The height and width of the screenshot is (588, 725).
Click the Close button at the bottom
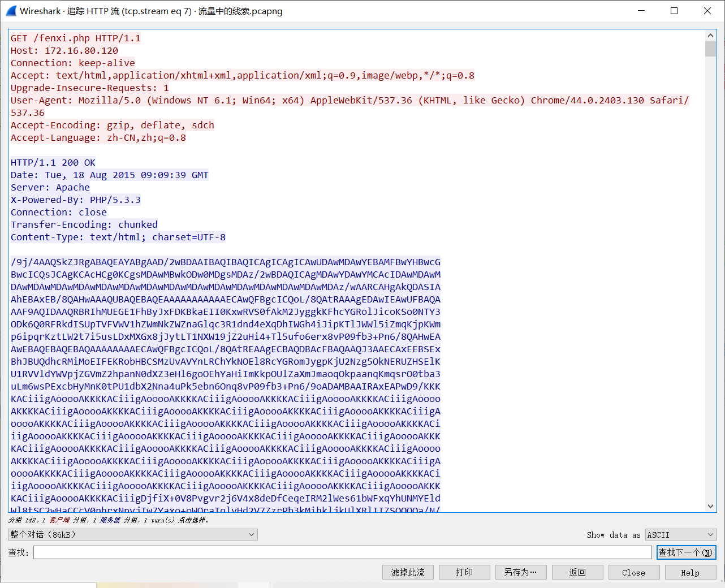point(634,572)
